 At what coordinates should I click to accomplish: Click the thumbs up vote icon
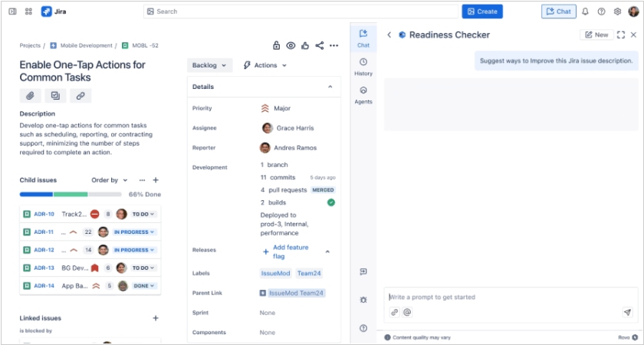[305, 46]
